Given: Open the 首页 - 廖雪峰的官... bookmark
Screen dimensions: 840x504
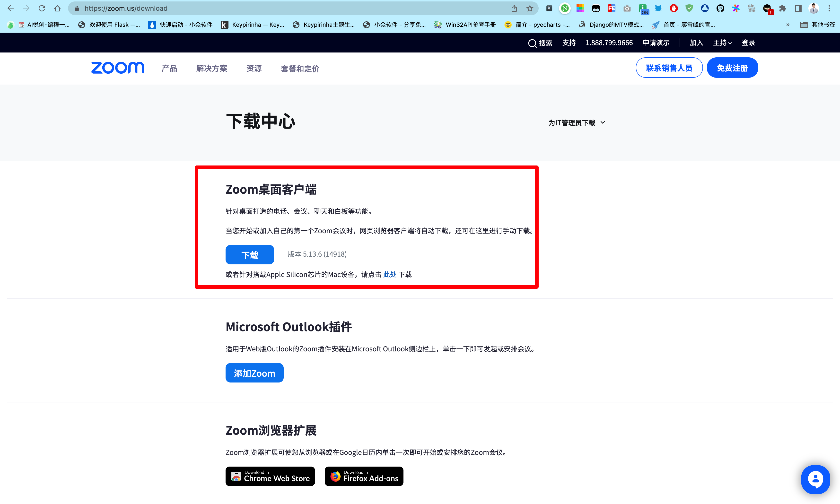Looking at the screenshot, I should tap(684, 25).
